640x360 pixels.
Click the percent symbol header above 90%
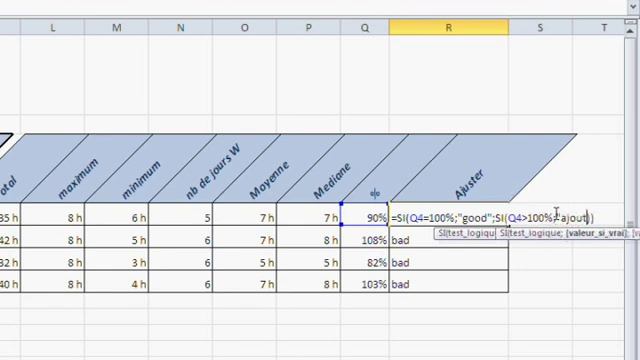[375, 193]
